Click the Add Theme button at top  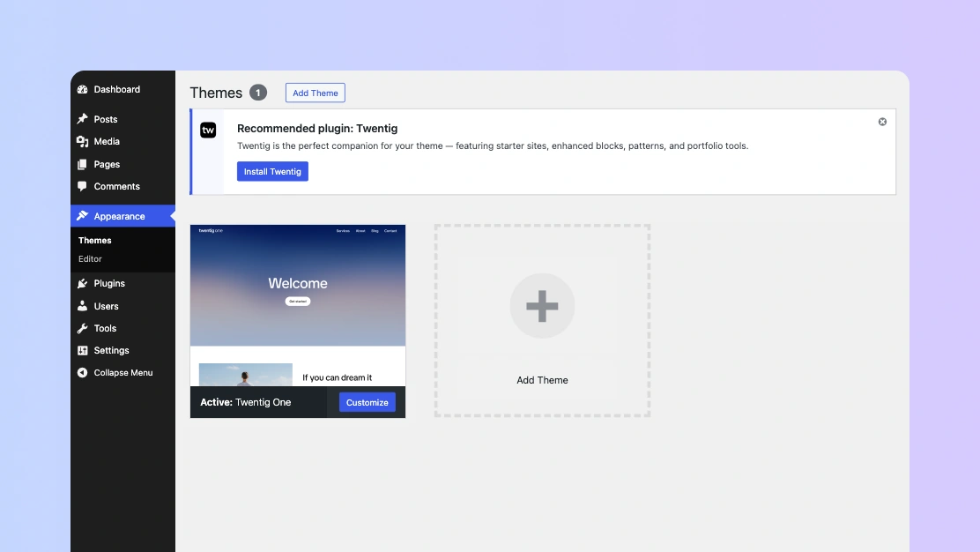[315, 93]
